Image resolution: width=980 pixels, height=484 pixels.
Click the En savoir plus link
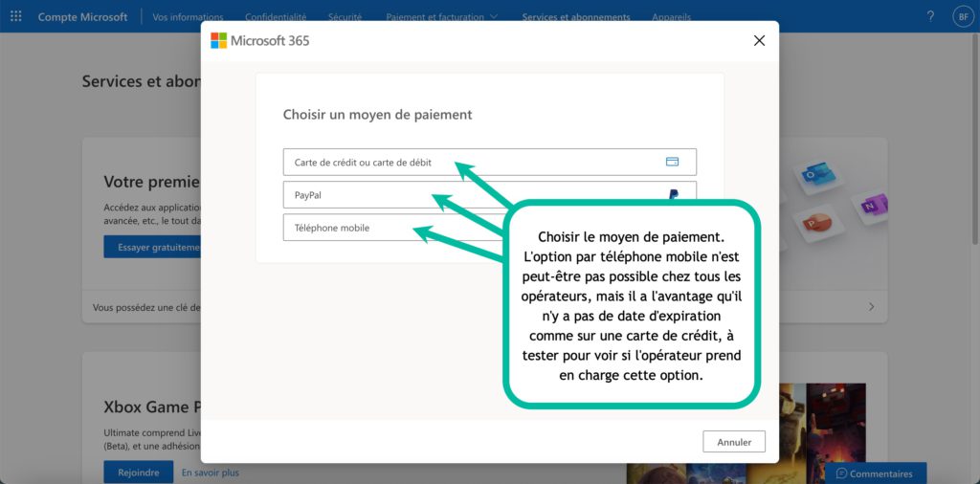pos(211,473)
